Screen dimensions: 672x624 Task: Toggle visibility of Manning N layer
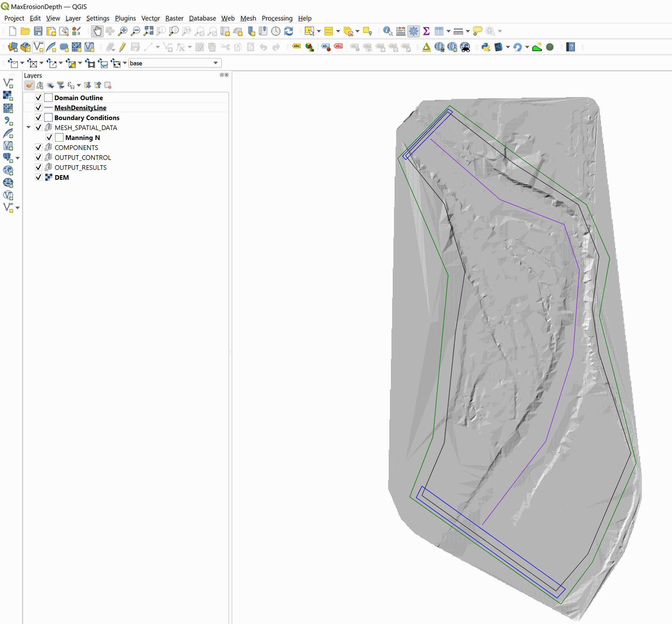click(50, 138)
